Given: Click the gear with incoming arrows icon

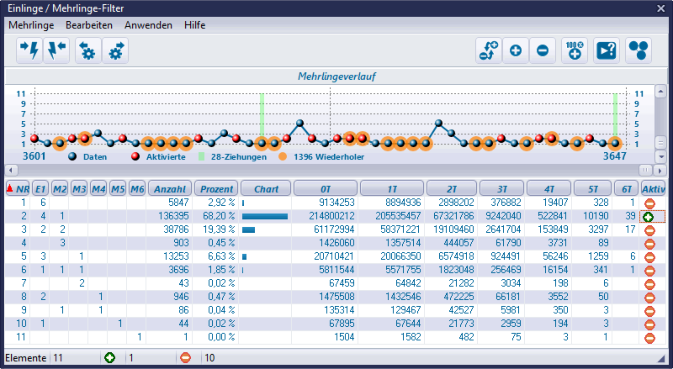Looking at the screenshot, I should [x=88, y=51].
